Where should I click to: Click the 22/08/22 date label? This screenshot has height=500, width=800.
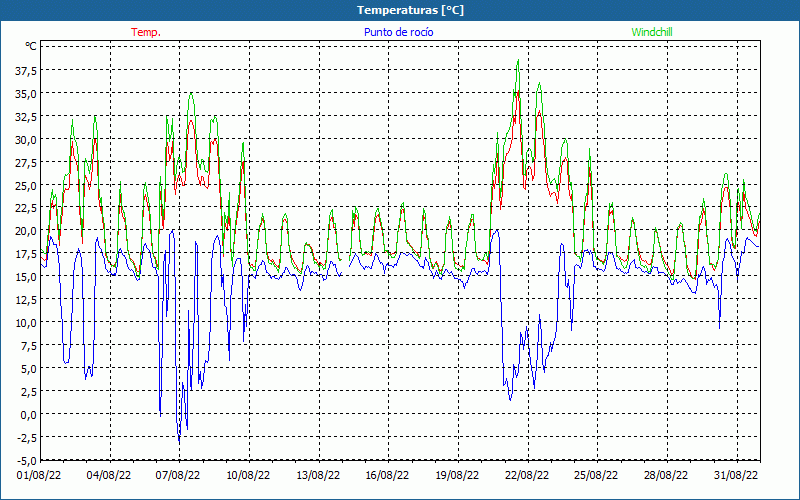[x=527, y=476]
